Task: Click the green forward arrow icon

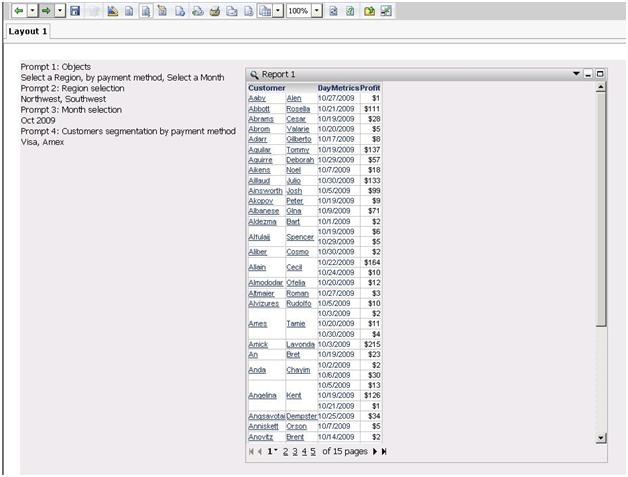Action: 46,10
